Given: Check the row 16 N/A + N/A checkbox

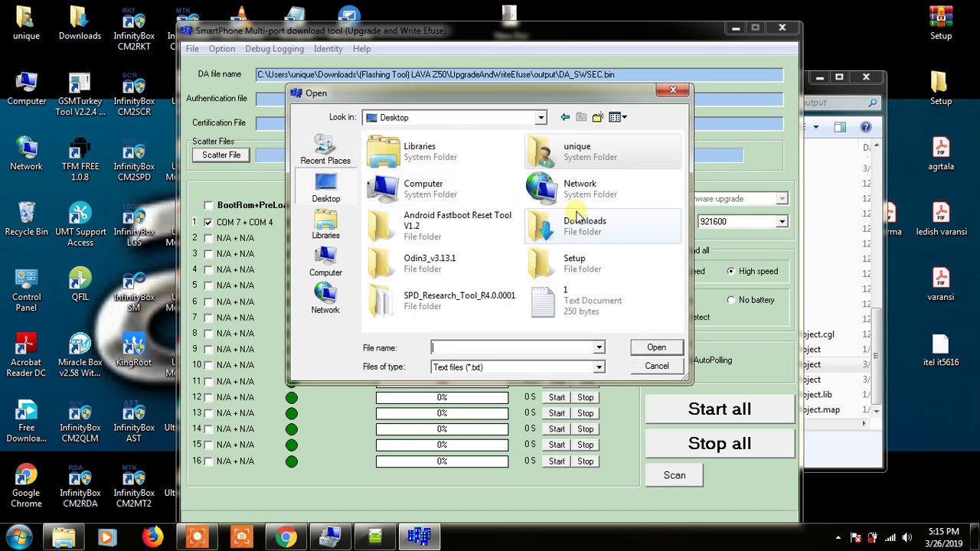Looking at the screenshot, I should click(x=208, y=461).
